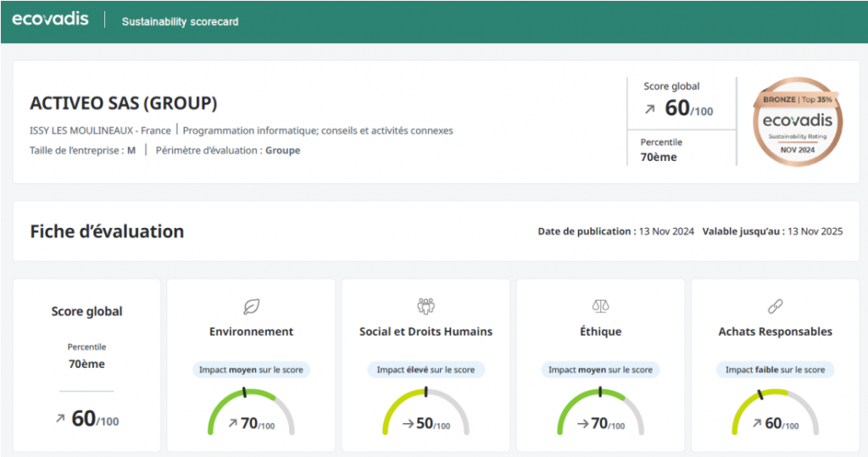
Task: Click the 70/100 Environnement score value
Action: click(x=258, y=424)
